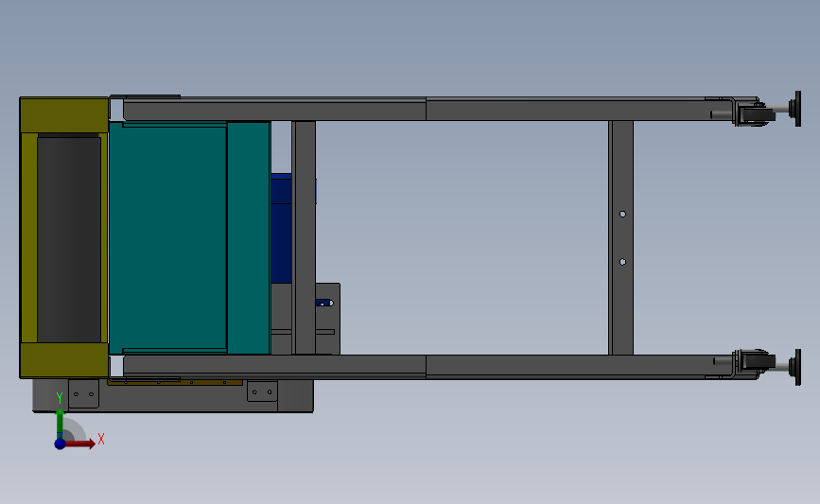The height and width of the screenshot is (504, 820).
Task: Click the green Y axis arrow of the triad
Action: pyautogui.click(x=60, y=425)
